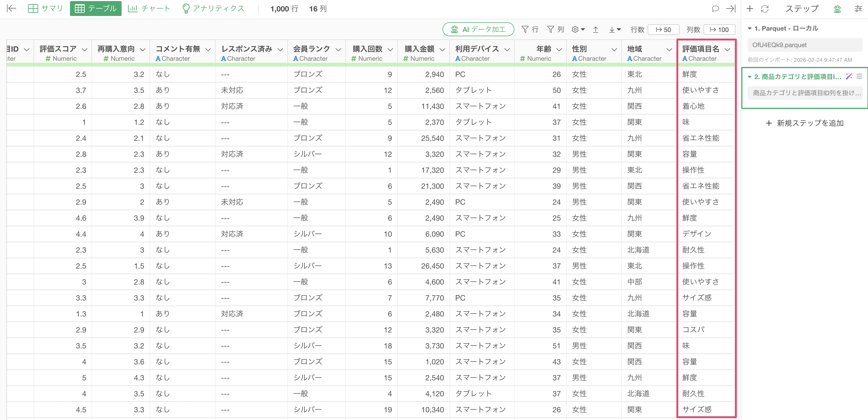Open the 評価項目名 column dropdown arrow
Screen dimensions: 868x420
[x=727, y=50]
